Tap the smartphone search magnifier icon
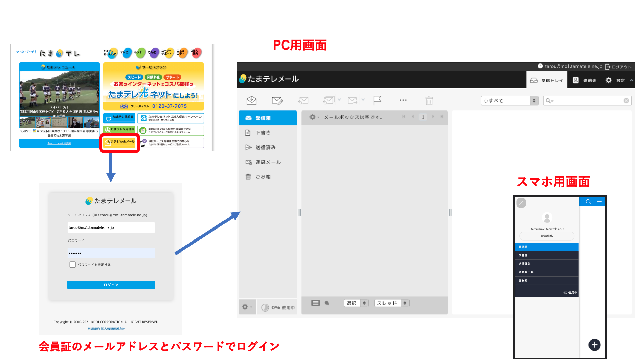The image size is (644, 363). coord(588,202)
